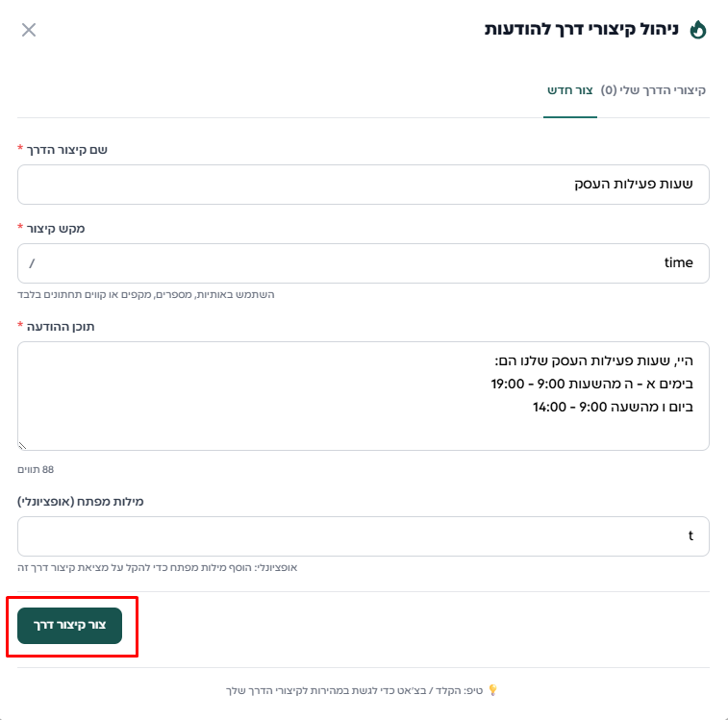This screenshot has height=720, width=728.
Task: Click into the message content textarea
Action: [364, 395]
